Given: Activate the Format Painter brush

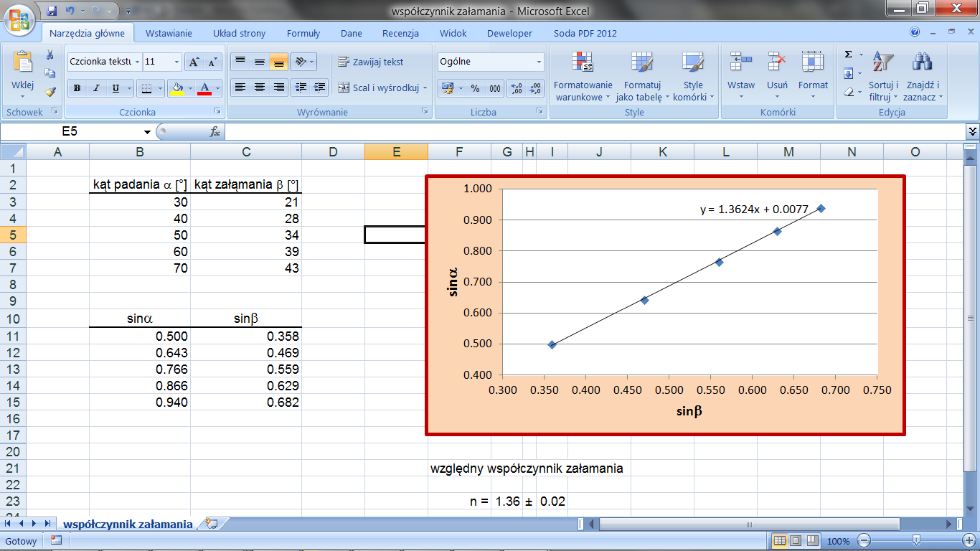Looking at the screenshot, I should coord(50,92).
